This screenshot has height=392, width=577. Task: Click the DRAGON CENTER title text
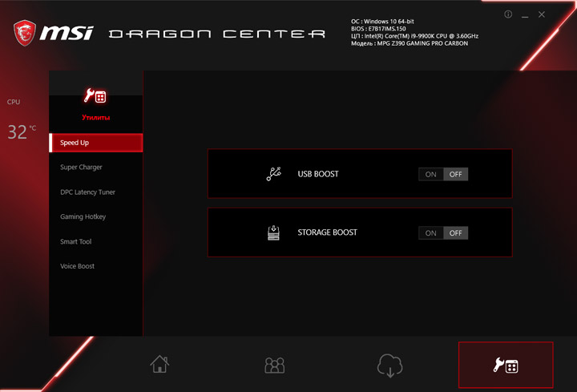click(217, 34)
